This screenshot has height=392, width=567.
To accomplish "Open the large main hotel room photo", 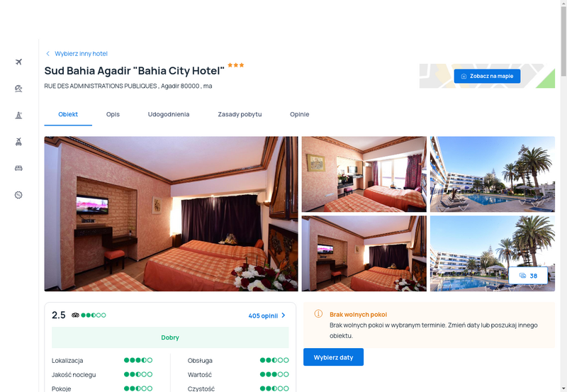I will (171, 213).
